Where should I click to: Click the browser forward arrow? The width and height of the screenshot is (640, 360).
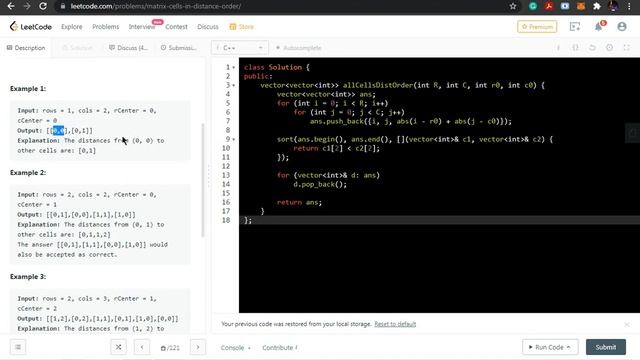coord(27,6)
